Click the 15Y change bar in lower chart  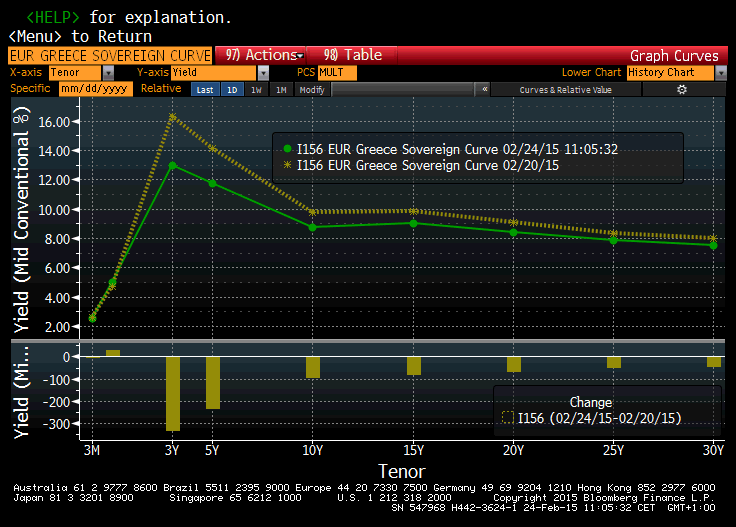(414, 366)
